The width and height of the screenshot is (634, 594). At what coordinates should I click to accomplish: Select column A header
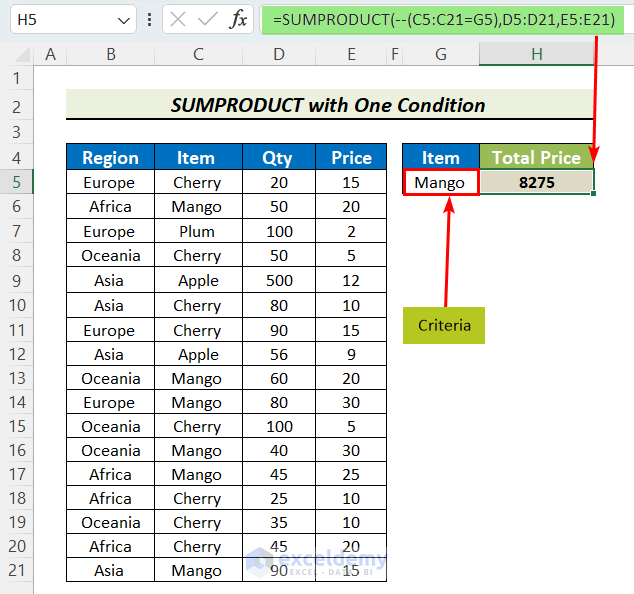(50, 54)
